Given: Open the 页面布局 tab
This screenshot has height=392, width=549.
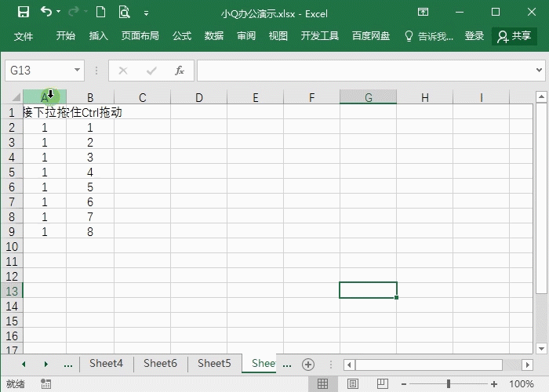Looking at the screenshot, I should point(140,36).
